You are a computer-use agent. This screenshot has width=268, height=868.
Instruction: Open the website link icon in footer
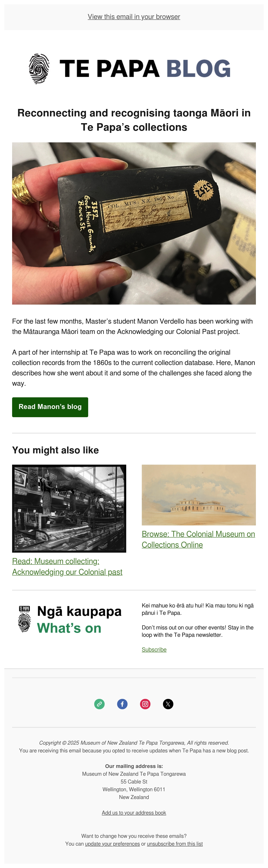99,704
